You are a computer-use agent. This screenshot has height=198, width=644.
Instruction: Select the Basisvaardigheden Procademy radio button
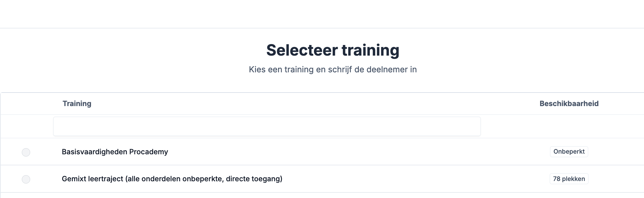26,152
